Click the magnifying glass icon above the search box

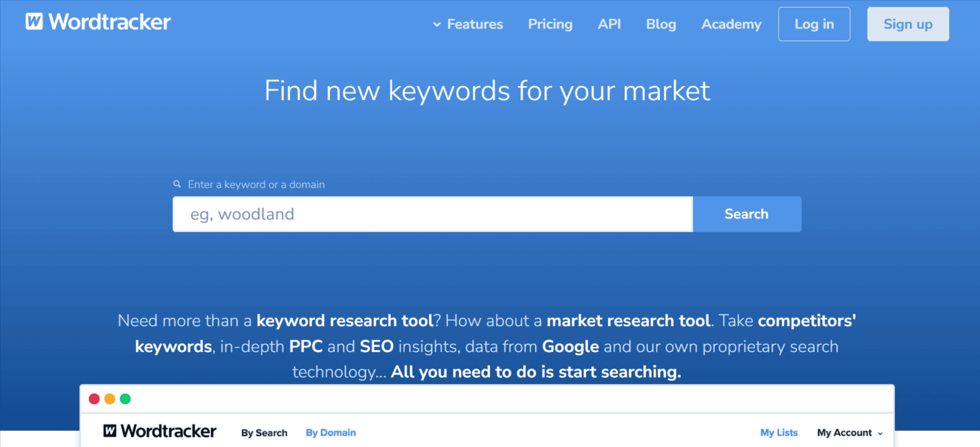[x=177, y=184]
